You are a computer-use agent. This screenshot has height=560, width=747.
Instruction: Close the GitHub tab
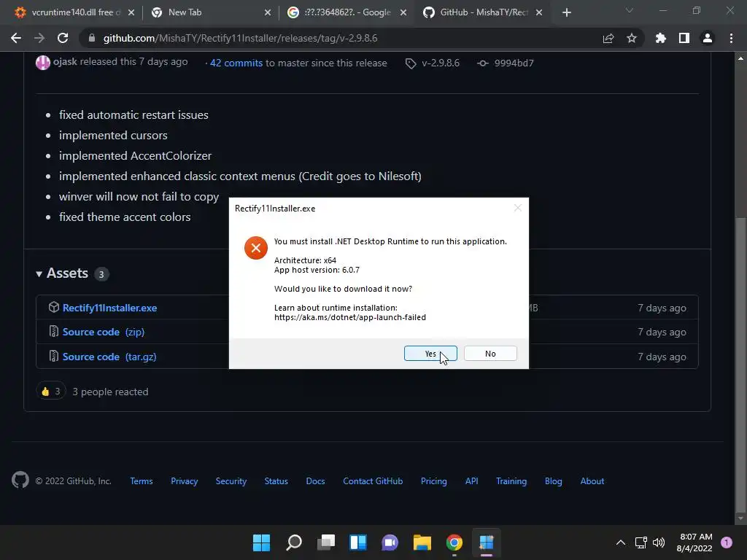(x=539, y=12)
